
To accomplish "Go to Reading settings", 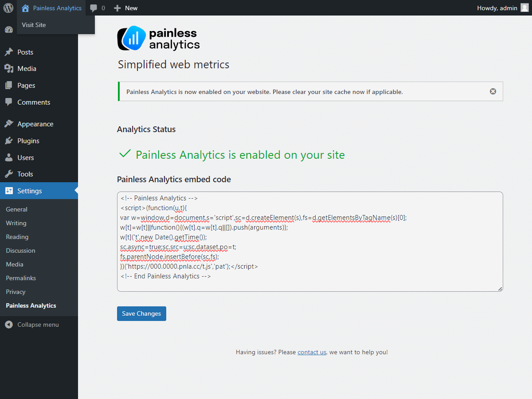I will 17,237.
